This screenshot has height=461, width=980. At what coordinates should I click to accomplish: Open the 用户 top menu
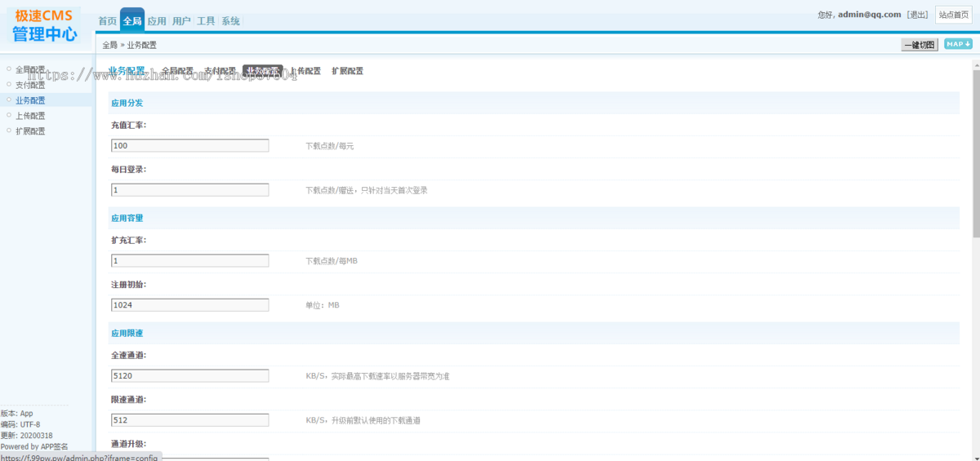(181, 21)
